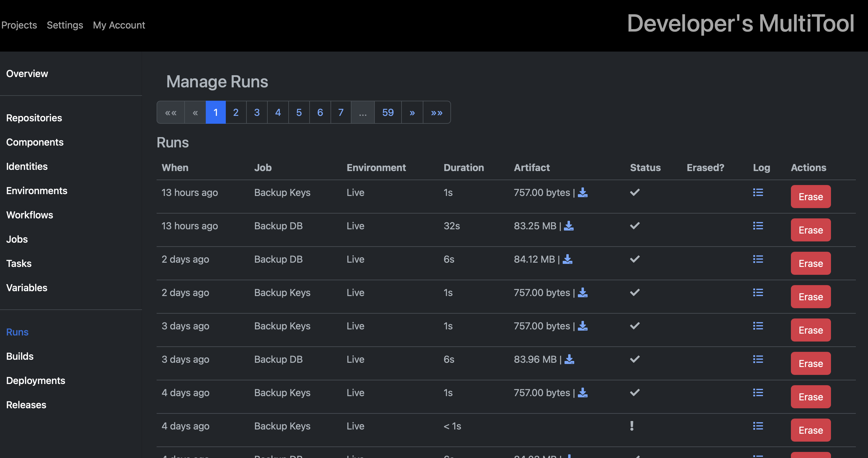The height and width of the screenshot is (458, 868).
Task: Download artifact for 3 days ago Backup Keys run
Action: 583,326
